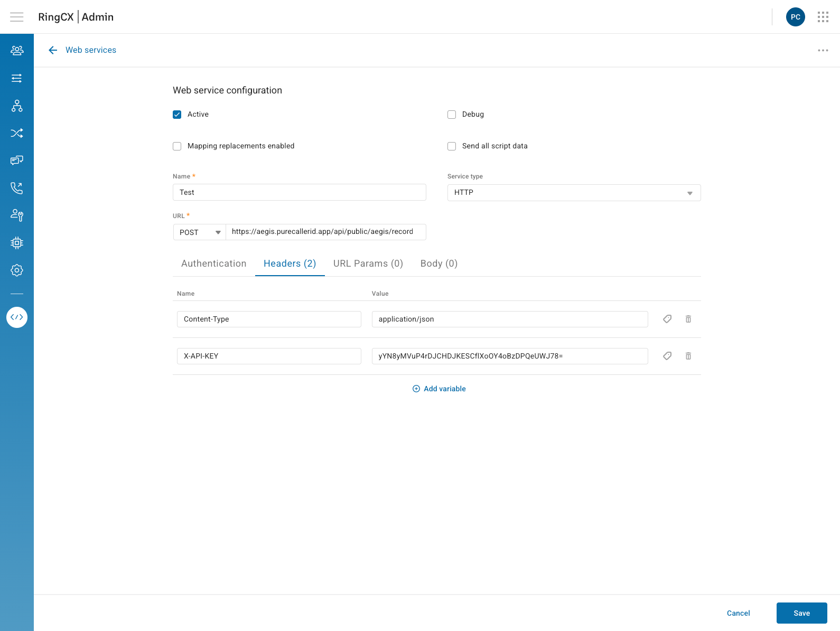The height and width of the screenshot is (631, 840).
Task: Open the sliders settings sidebar icon
Action: pyautogui.click(x=17, y=78)
